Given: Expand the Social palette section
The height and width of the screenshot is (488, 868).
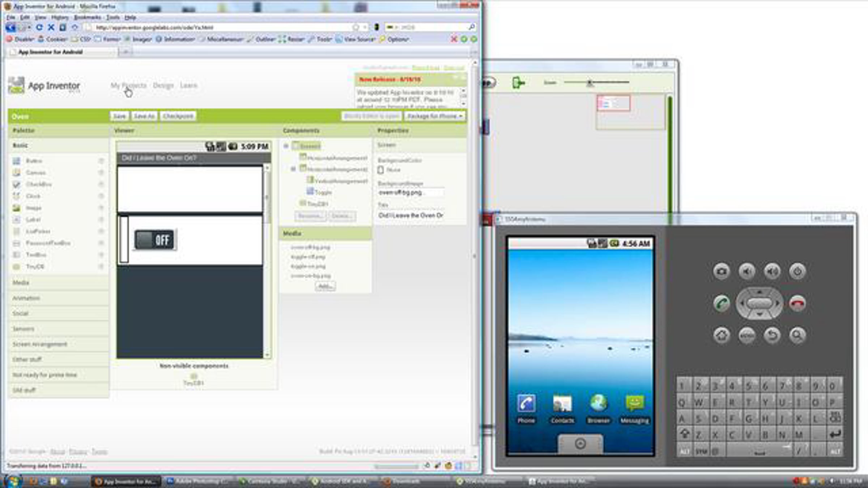Looking at the screenshot, I should pyautogui.click(x=58, y=313).
